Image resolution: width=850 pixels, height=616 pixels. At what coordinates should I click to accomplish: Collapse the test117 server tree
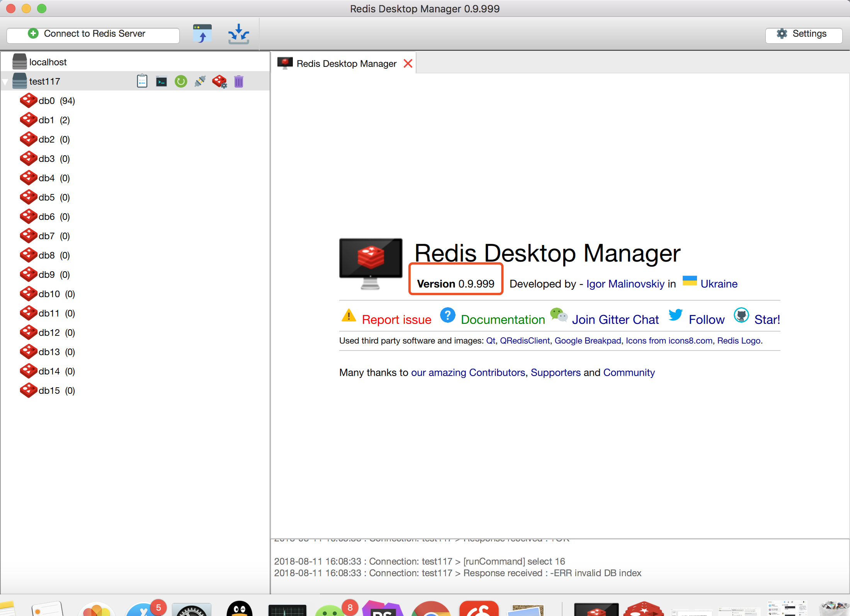(5, 82)
